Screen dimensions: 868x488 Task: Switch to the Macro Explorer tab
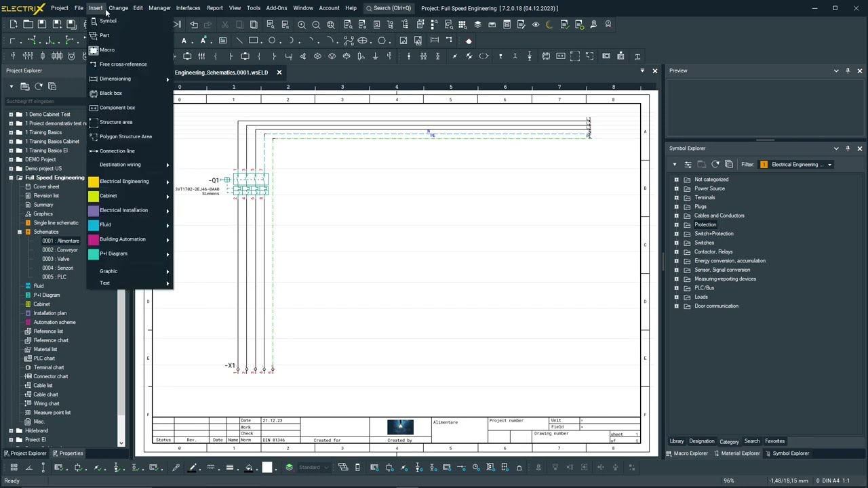687,453
